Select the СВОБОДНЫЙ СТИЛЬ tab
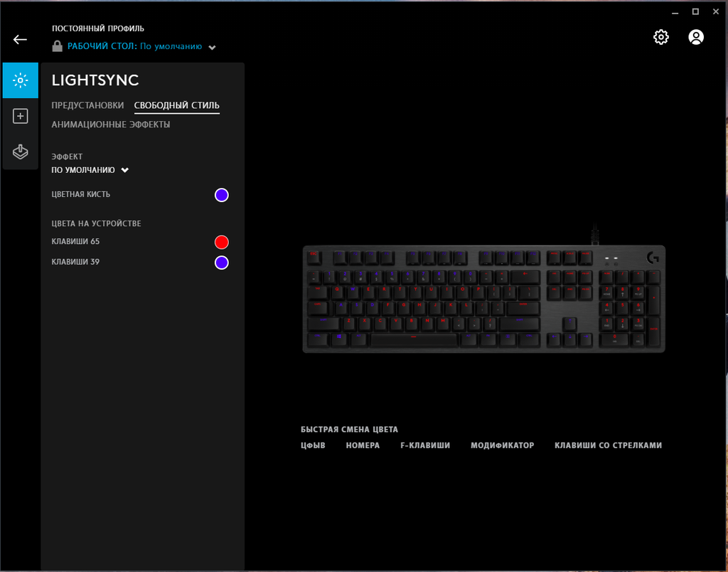 click(177, 105)
